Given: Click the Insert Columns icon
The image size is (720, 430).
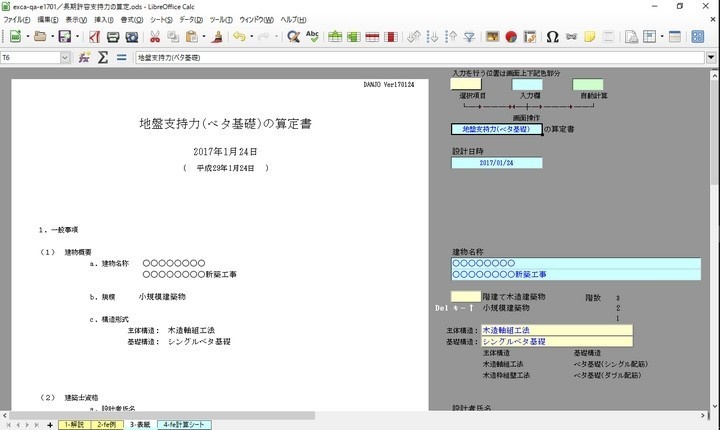Looking at the screenshot, I should (354, 37).
